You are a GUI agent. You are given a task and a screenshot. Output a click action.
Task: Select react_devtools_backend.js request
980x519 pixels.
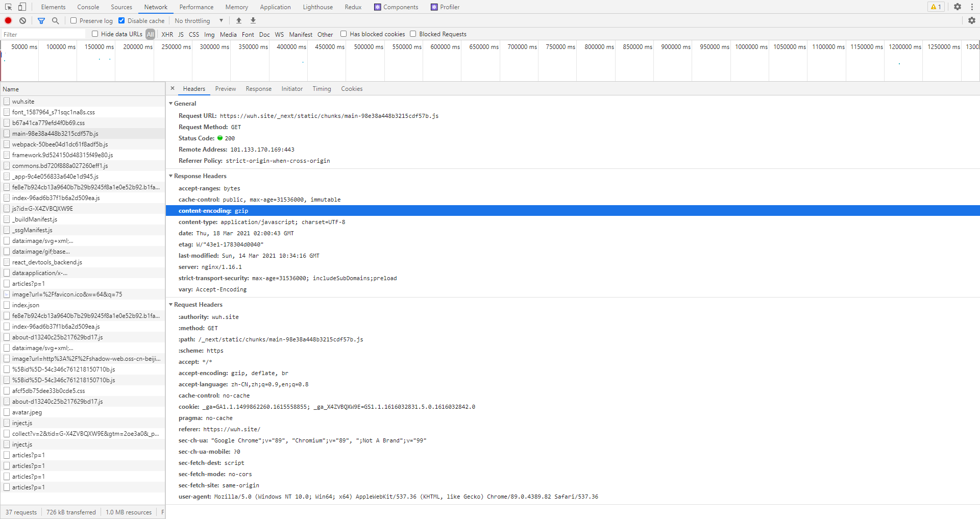[83, 262]
